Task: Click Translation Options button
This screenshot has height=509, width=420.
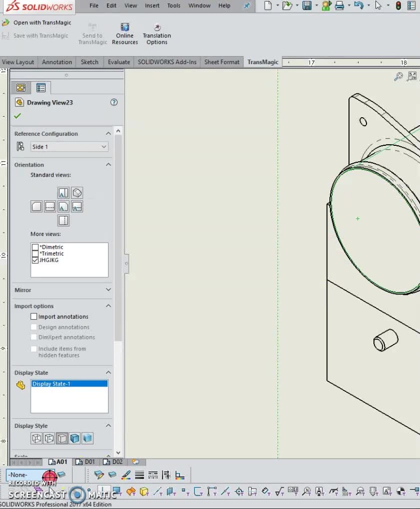Action: [x=157, y=34]
